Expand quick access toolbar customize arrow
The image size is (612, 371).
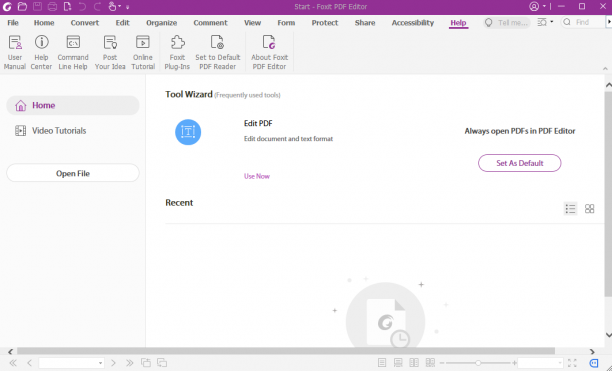[127, 7]
